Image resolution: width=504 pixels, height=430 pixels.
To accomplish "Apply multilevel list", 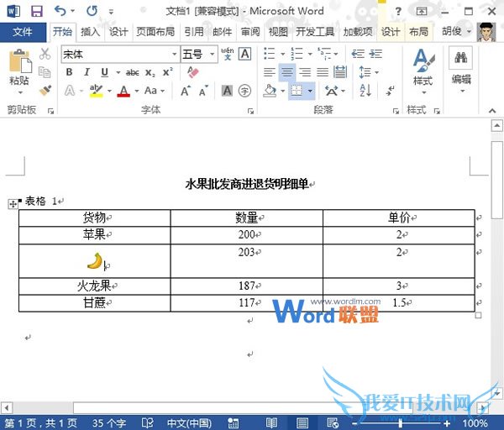I will [324, 54].
